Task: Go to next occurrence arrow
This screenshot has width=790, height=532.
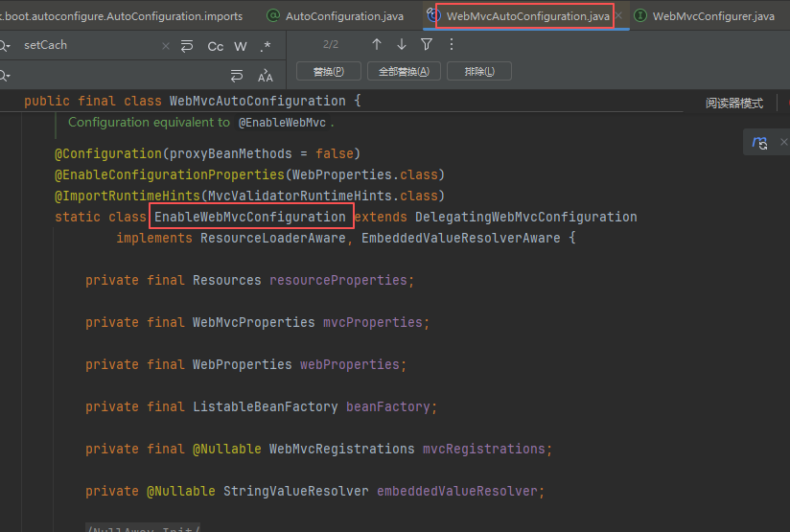Action: (x=402, y=44)
